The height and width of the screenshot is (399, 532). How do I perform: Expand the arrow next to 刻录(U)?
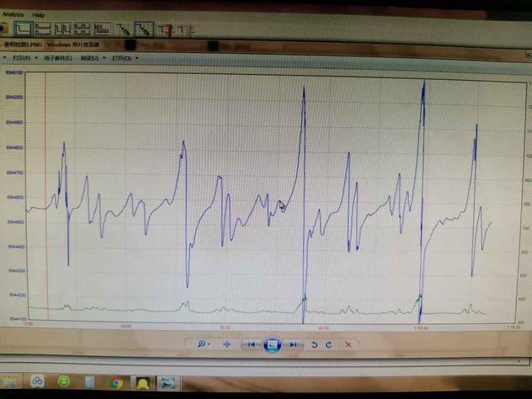[104, 59]
